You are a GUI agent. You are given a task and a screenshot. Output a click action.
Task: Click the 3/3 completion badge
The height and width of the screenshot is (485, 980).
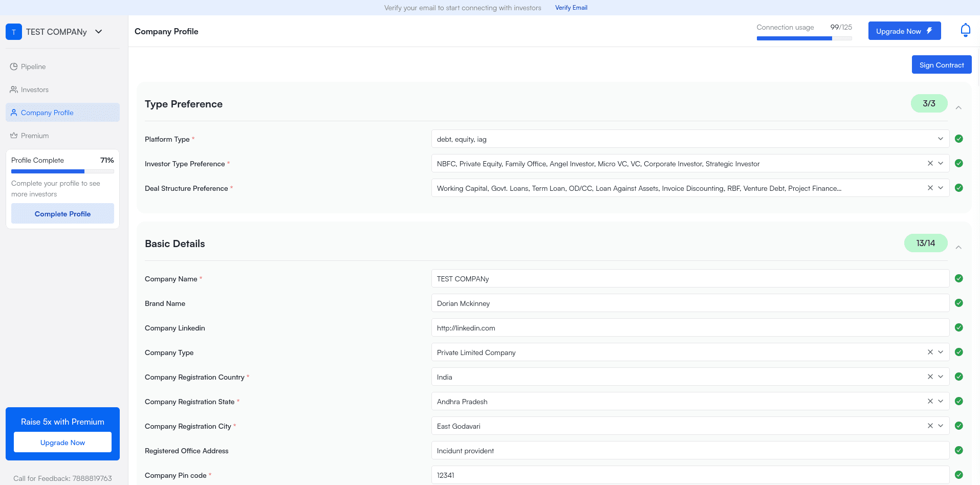[x=929, y=103]
